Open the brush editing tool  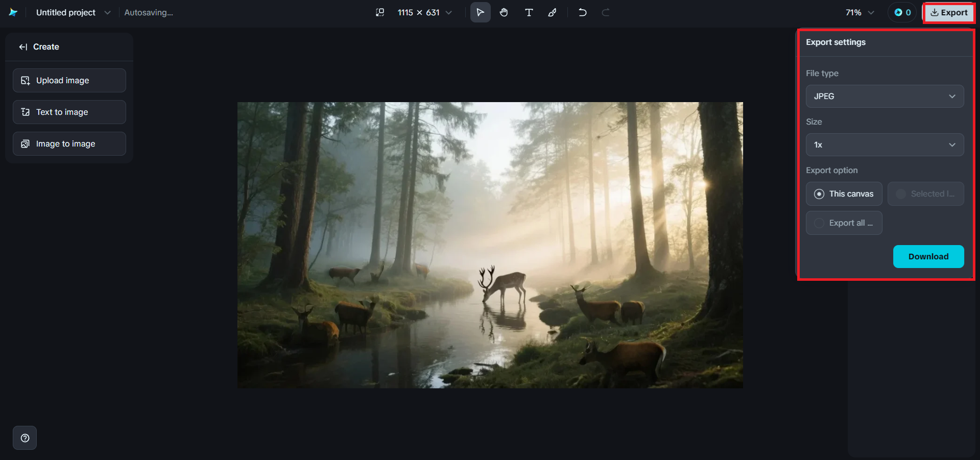[x=552, y=12]
